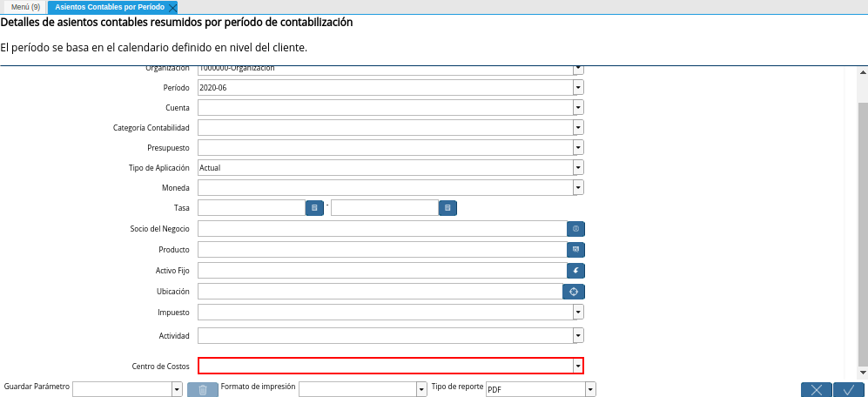
Task: Expand the Impuesto dropdown
Action: coord(578,313)
